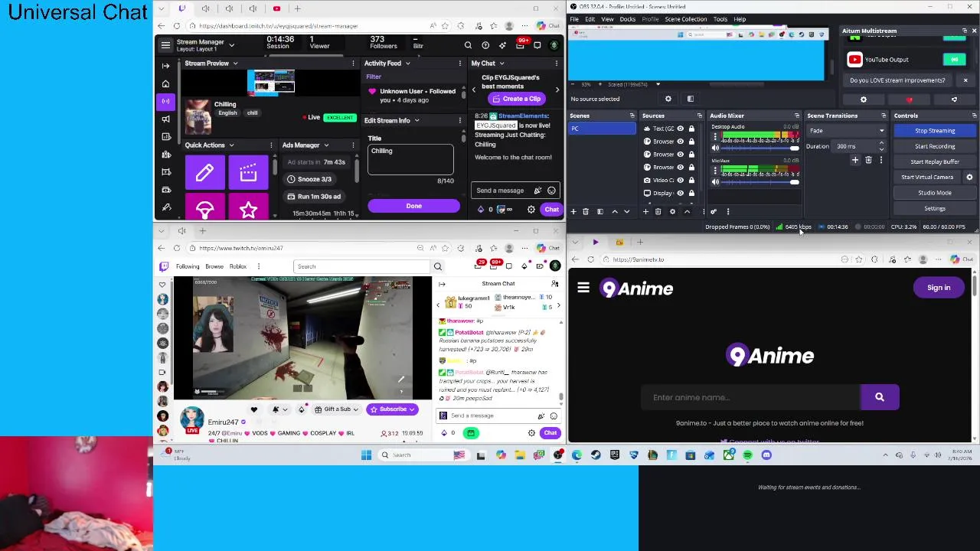Expand Edit Stream Info panel dropdown
The image size is (980, 551).
416,120
